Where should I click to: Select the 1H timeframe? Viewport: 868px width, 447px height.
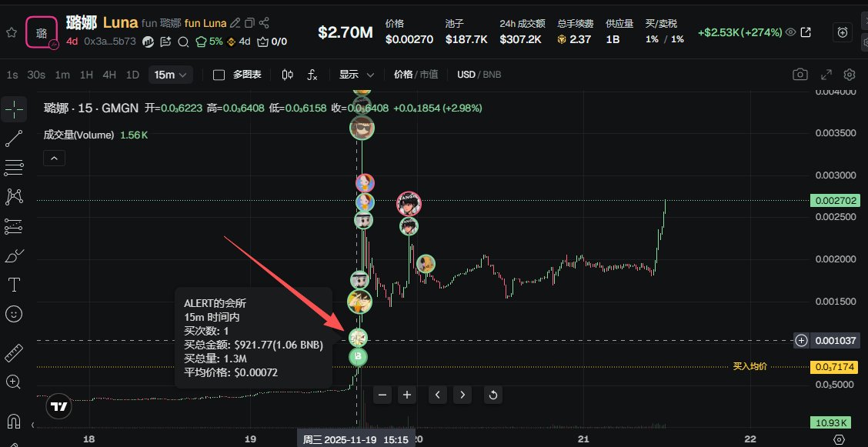click(x=86, y=75)
